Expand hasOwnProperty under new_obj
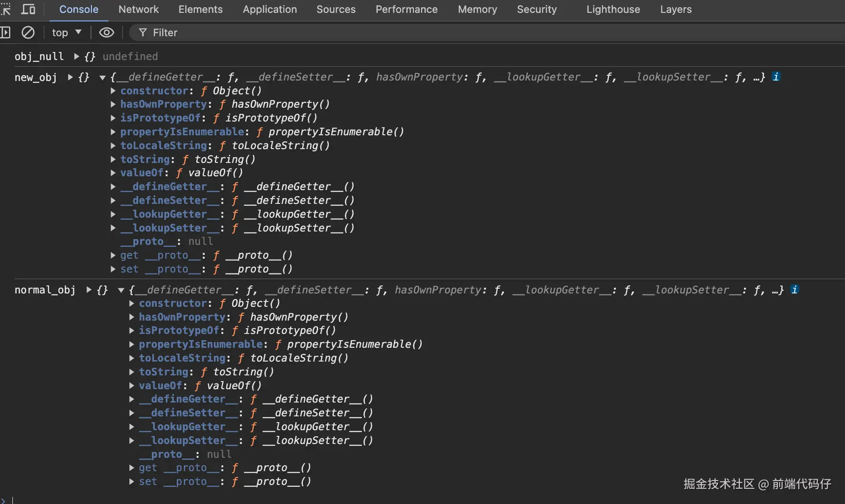This screenshot has height=504, width=845. (x=113, y=104)
